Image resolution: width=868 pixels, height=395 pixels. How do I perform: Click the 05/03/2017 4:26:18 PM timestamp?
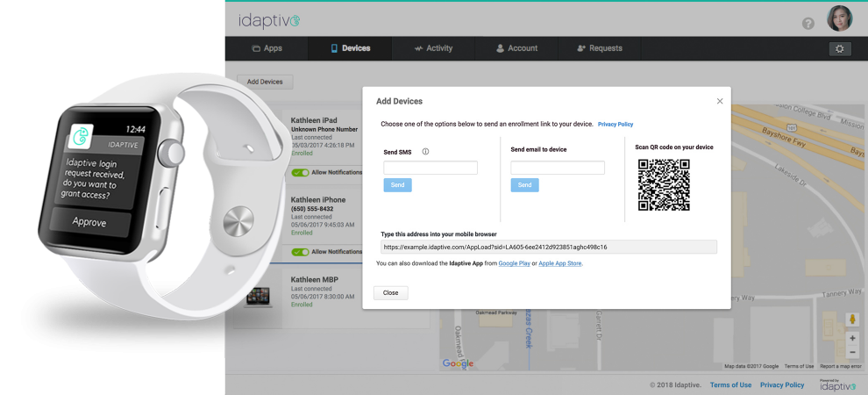[323, 145]
